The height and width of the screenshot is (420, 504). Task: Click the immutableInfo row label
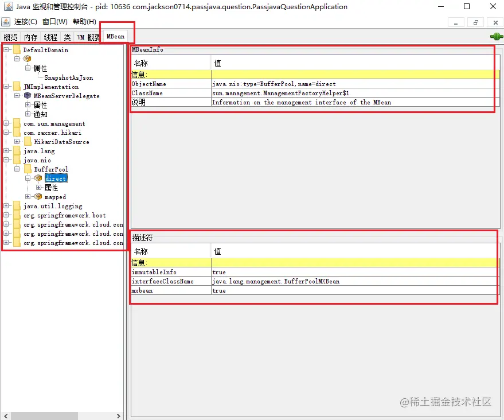[154, 272]
